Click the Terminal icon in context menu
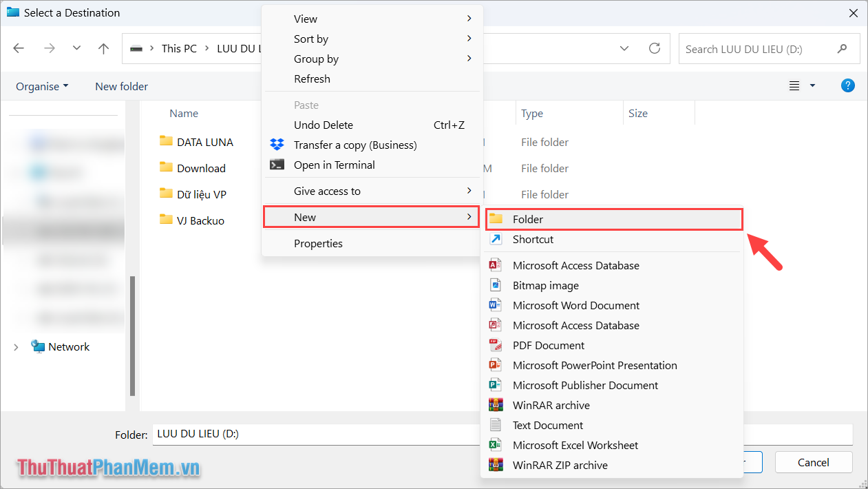 point(277,165)
